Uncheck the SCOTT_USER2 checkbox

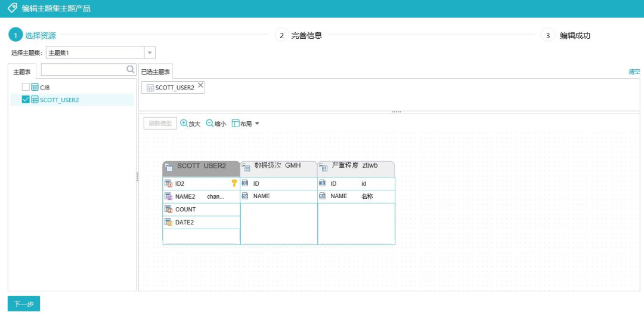point(26,100)
